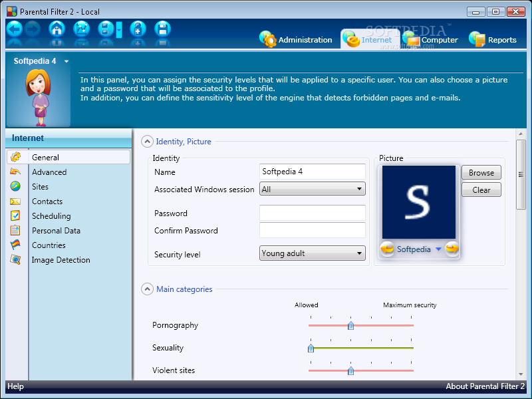Open the profiles toolbar dropdown arrow
Viewport: 532px width, 399px height.
(x=119, y=30)
